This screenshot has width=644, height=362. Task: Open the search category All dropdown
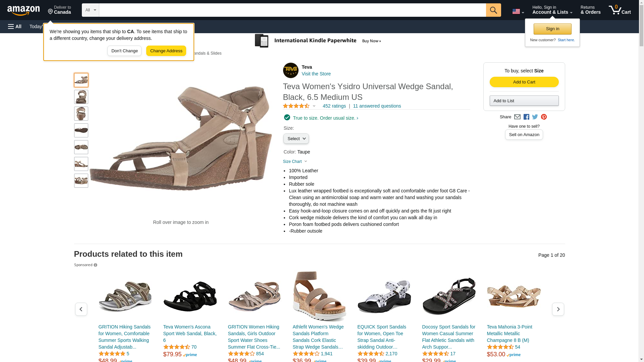91,10
